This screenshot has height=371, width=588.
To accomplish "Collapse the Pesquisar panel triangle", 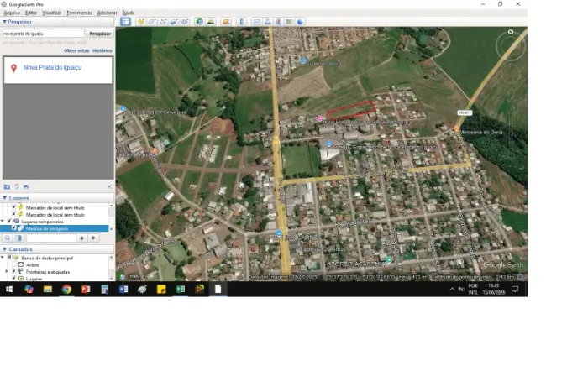I will [4, 22].
